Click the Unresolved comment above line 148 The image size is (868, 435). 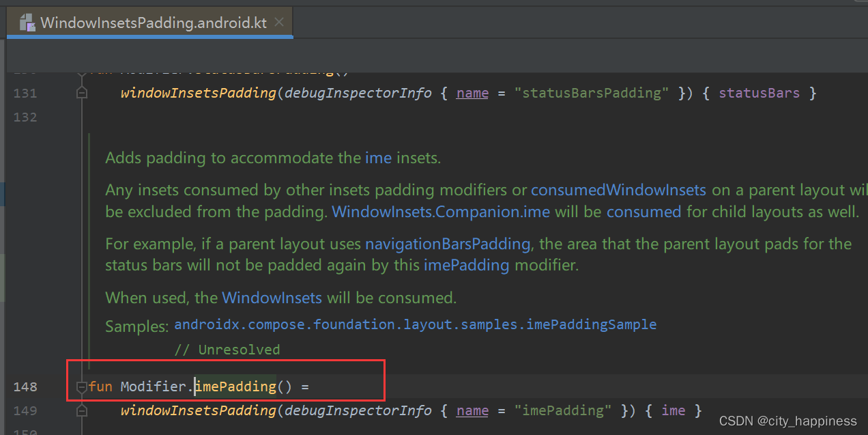pyautogui.click(x=227, y=349)
